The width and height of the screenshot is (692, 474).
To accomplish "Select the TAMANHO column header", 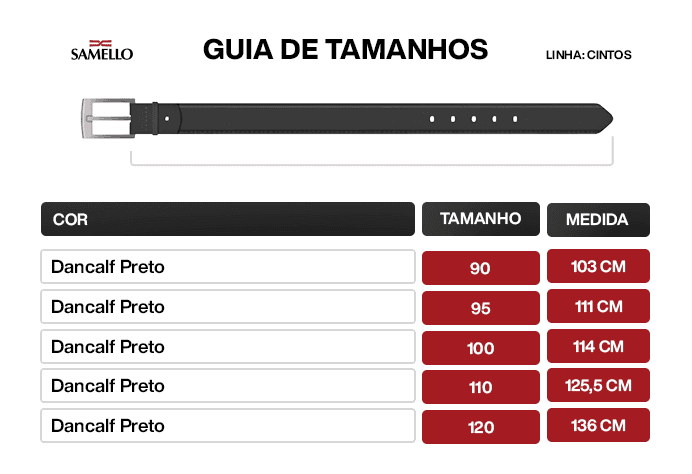I will click(x=481, y=218).
